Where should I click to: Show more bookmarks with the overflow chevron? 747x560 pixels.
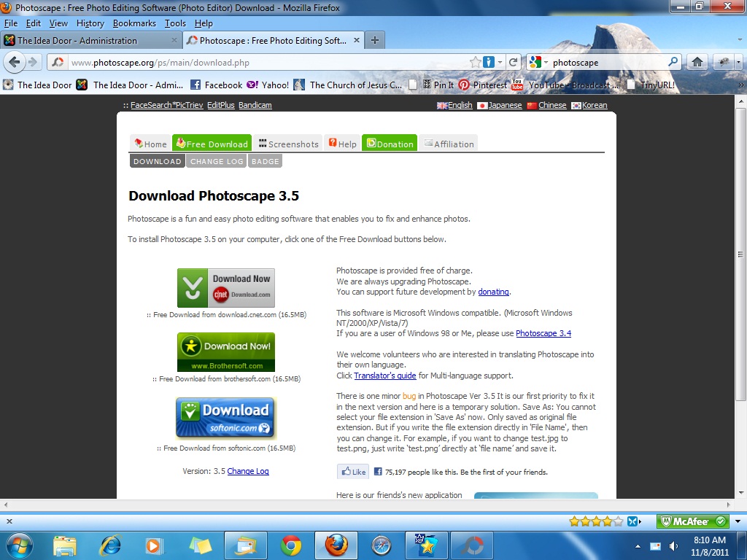coord(741,85)
